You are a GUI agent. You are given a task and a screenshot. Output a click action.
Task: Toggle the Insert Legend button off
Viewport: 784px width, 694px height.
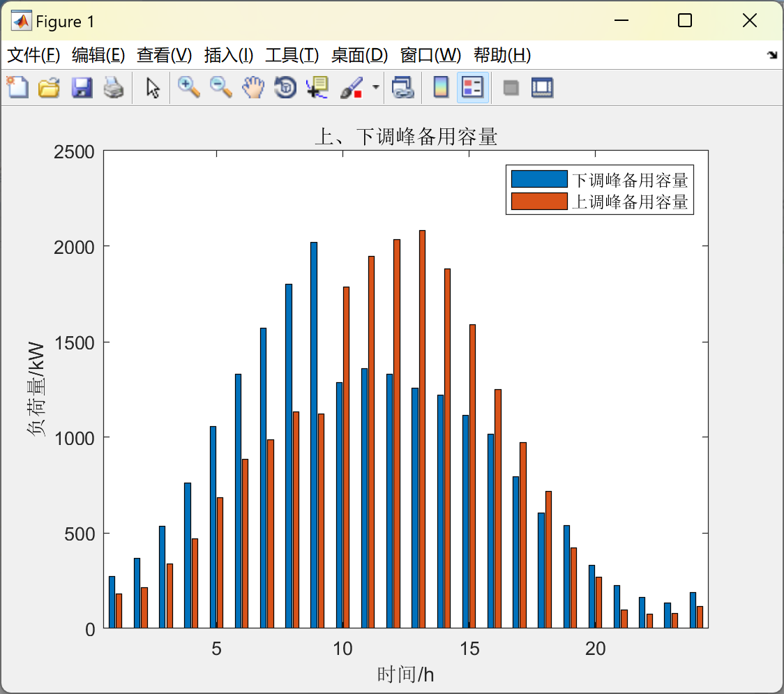point(472,87)
